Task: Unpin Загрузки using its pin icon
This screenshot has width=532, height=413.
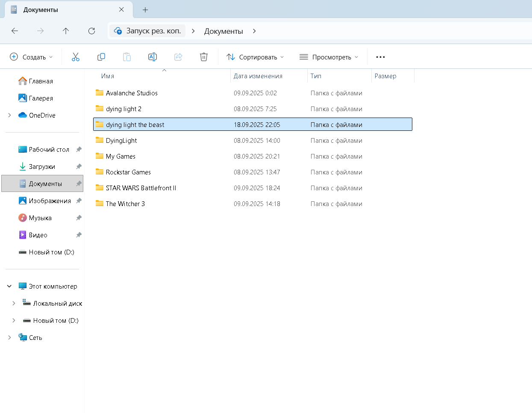Action: 79,167
